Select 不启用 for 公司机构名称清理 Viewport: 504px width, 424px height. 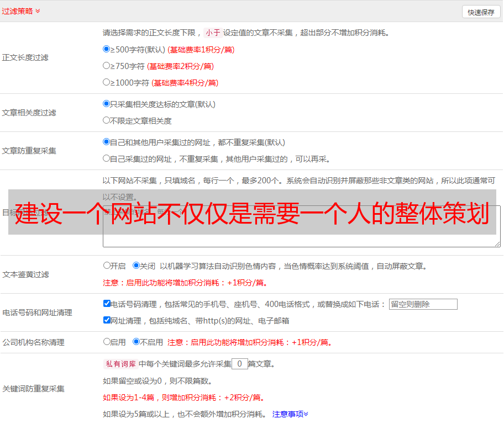[136, 342]
